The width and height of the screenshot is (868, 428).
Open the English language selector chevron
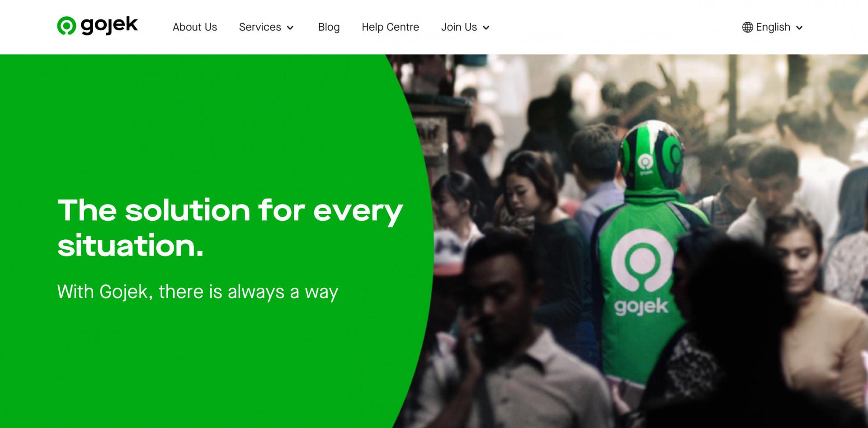pos(799,28)
